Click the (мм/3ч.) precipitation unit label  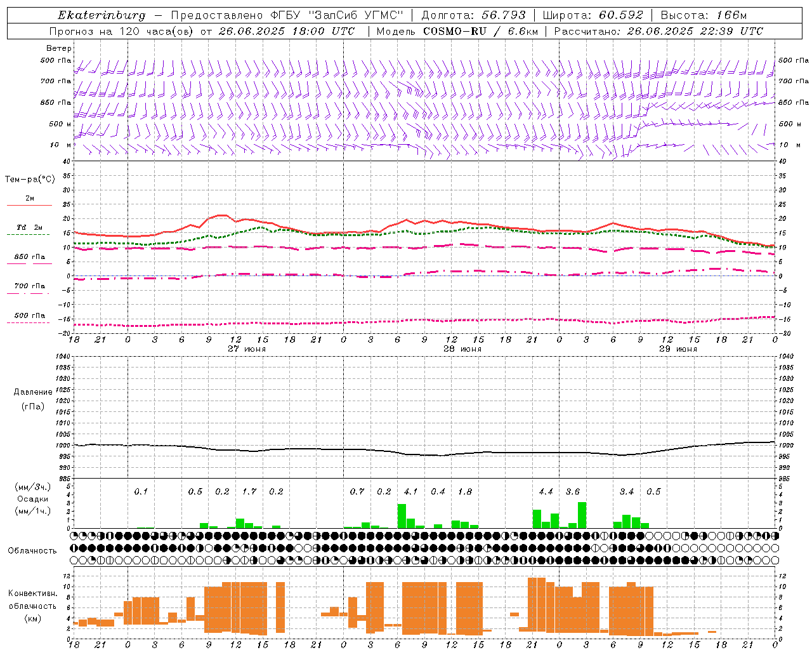33,487
